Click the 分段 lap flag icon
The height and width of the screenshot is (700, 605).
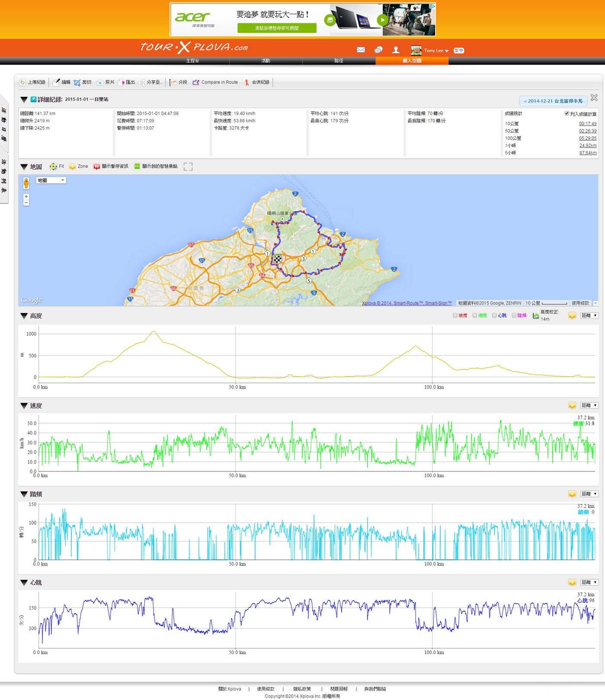tap(173, 82)
